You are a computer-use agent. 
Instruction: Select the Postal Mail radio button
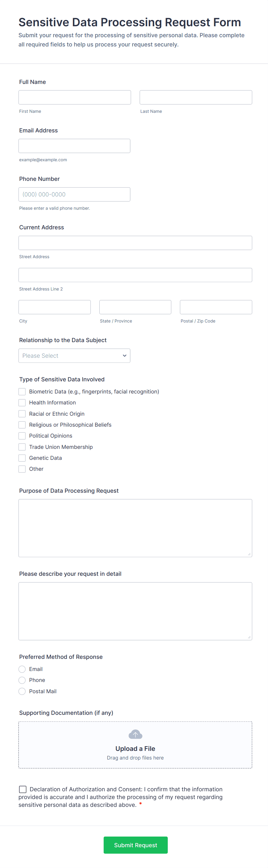point(22,691)
